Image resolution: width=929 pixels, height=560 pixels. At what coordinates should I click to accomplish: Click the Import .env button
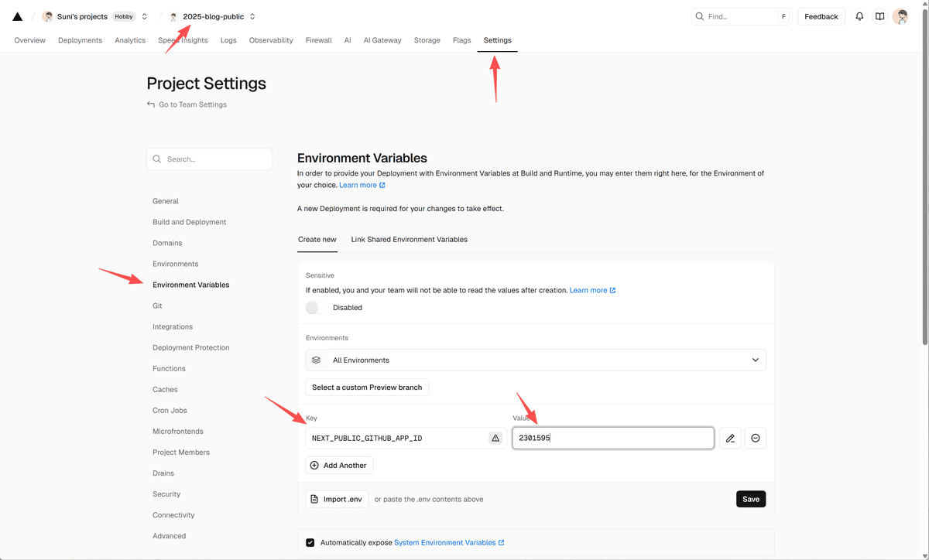click(337, 499)
